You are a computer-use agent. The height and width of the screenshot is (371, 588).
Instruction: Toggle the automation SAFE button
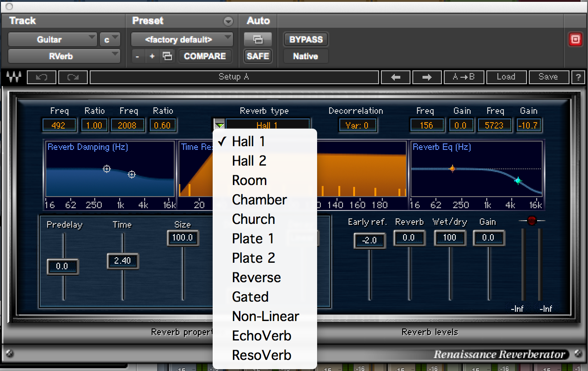coord(258,56)
